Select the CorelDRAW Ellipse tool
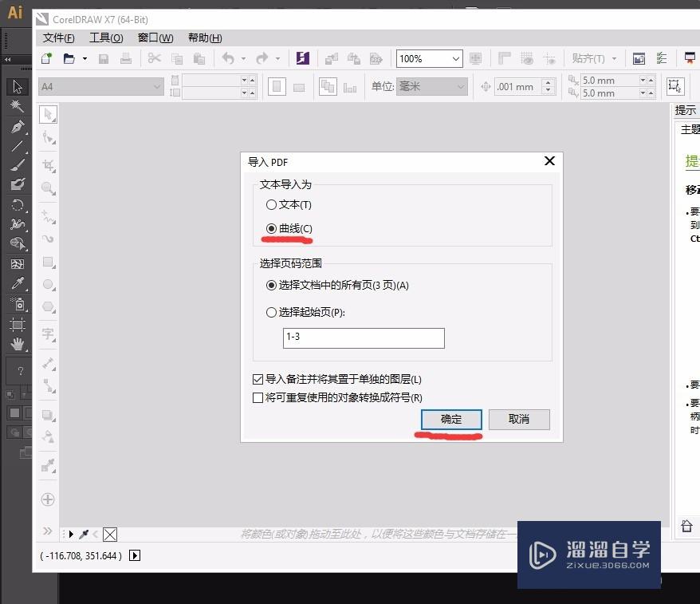Screen dimensions: 700x604 [48, 285]
